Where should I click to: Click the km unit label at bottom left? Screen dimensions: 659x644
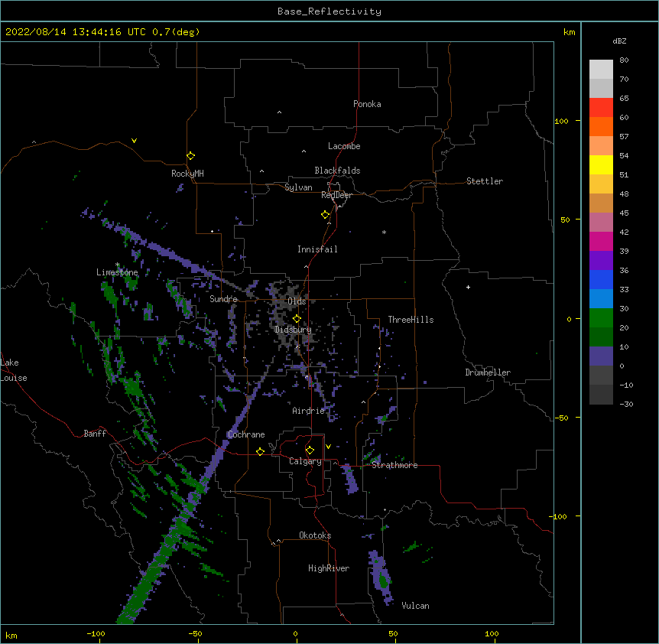point(11,636)
